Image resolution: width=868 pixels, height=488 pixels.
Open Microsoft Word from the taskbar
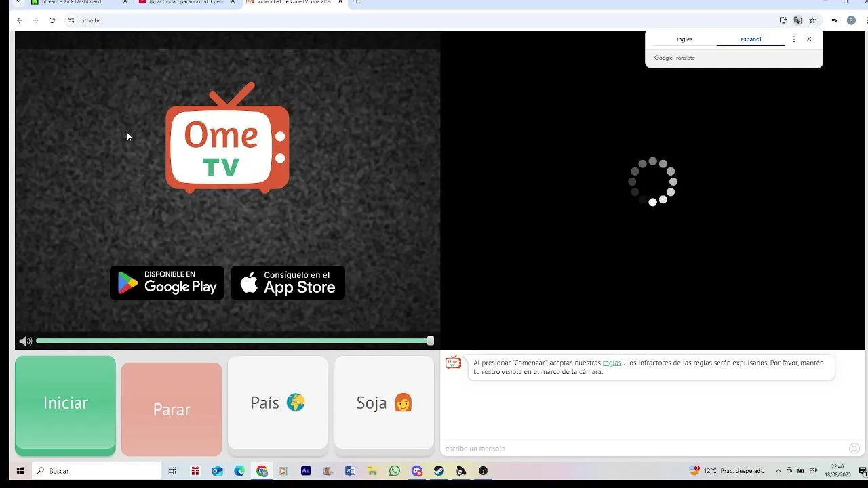pos(350,471)
